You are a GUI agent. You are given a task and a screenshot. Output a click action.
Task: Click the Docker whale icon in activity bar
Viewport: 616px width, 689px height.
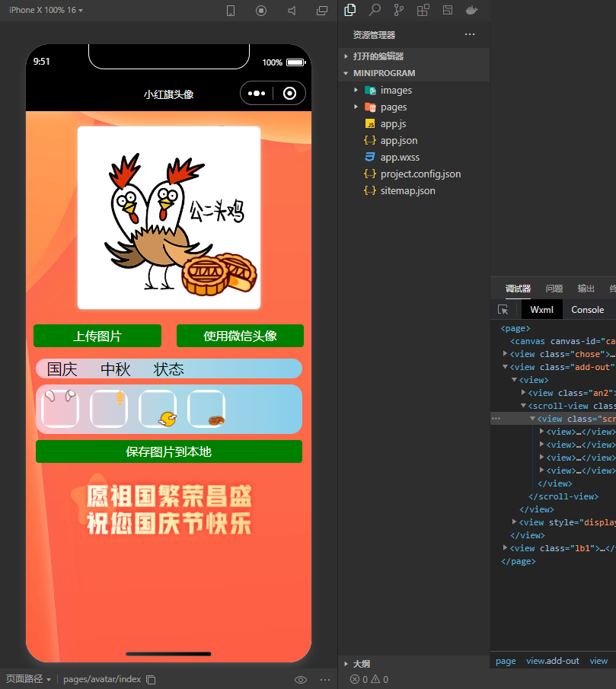471,10
